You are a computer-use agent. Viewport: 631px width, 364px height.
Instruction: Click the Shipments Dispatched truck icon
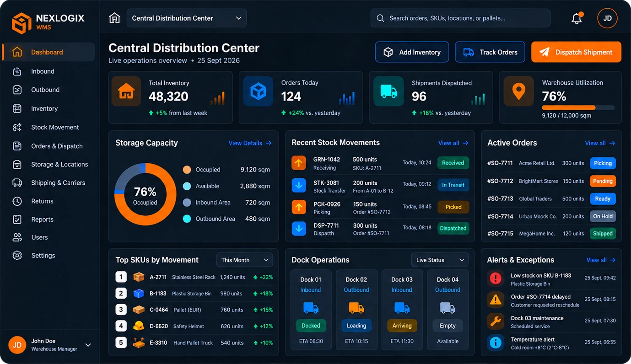(x=388, y=91)
